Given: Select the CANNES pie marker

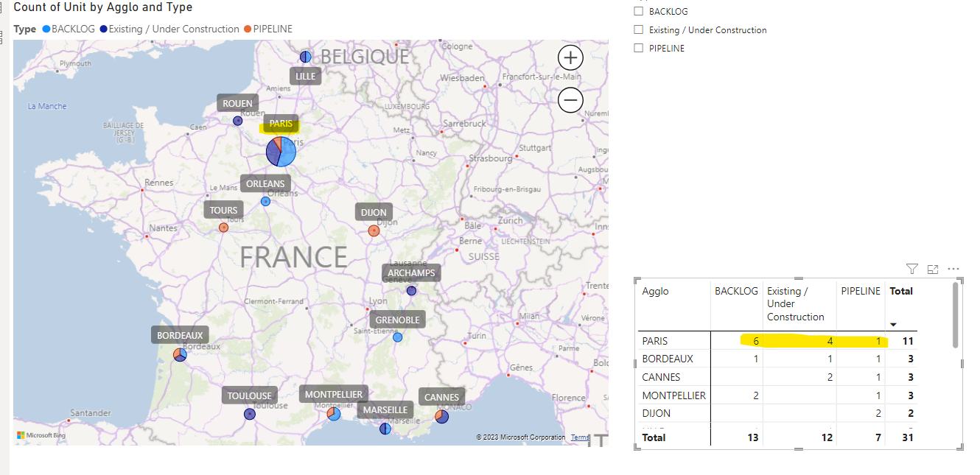Looking at the screenshot, I should pyautogui.click(x=441, y=417).
